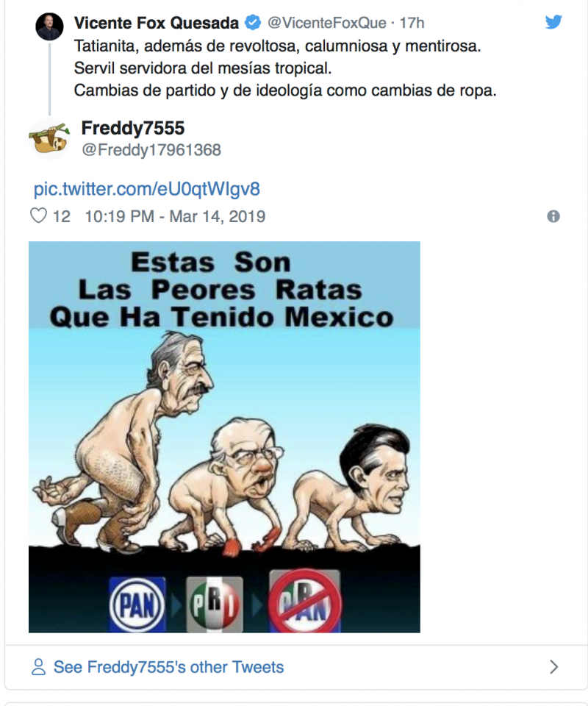Click the Twitter bird logo

click(553, 21)
